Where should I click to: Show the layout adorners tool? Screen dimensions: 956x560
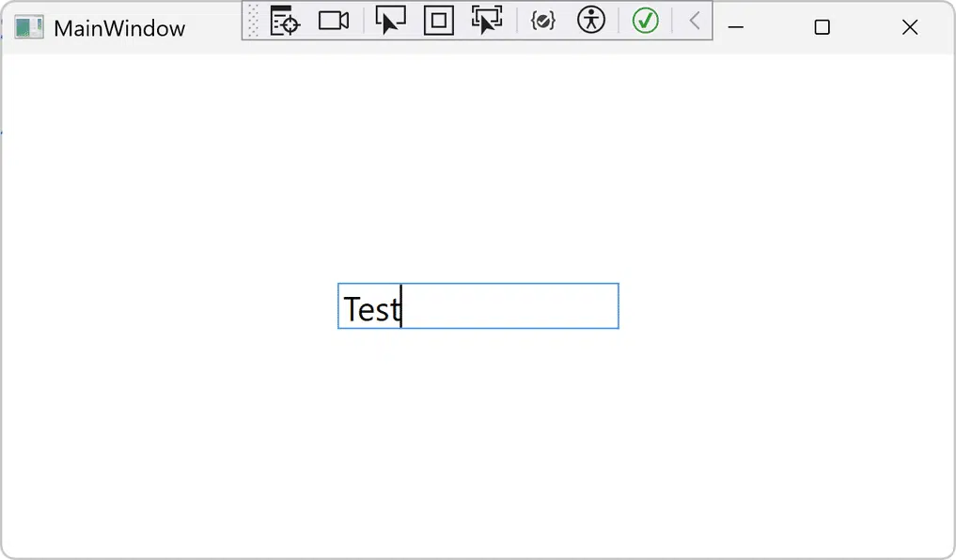[x=438, y=20]
